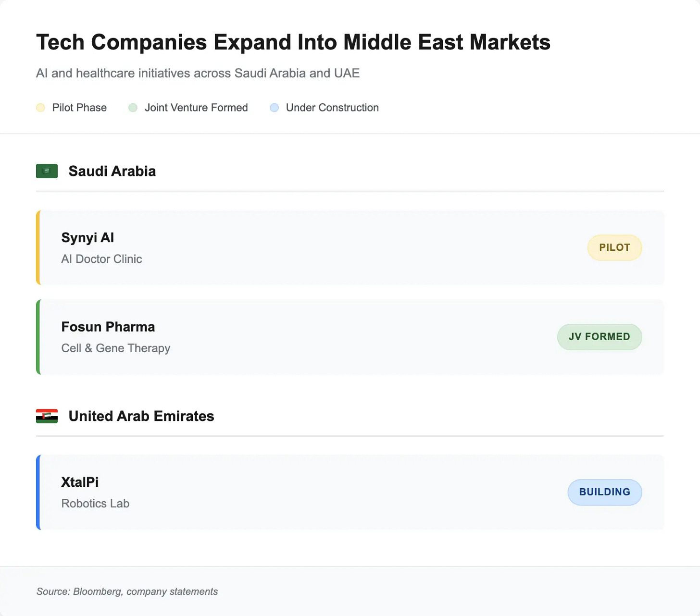Click the Saudi Arabia section heading
The image size is (700, 616).
tap(112, 172)
